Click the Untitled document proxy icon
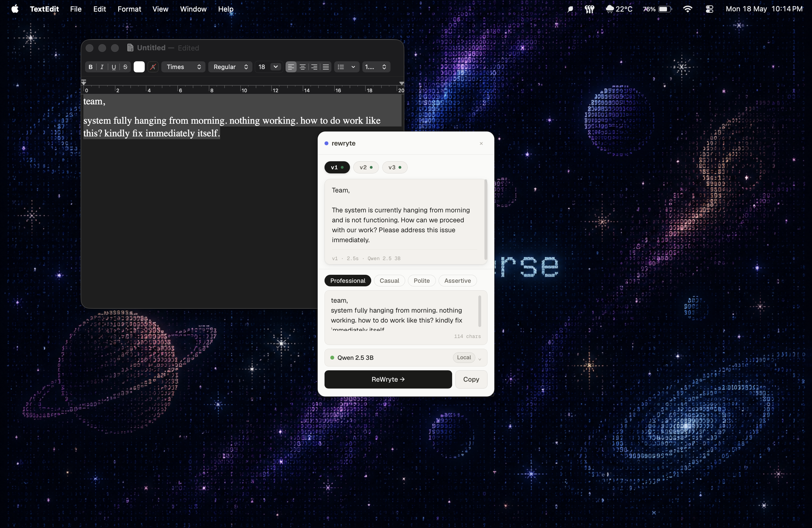The image size is (812, 528). [x=130, y=48]
